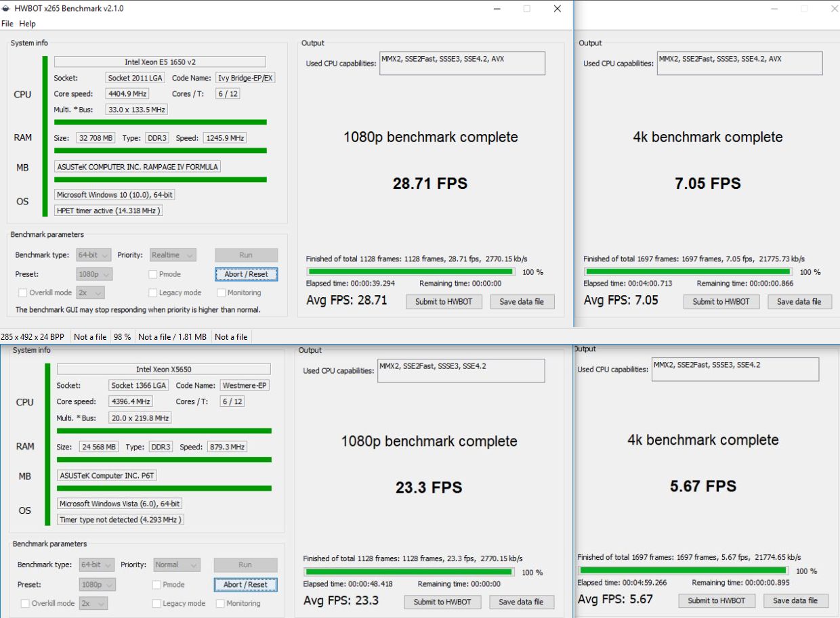Open the Realtime priority dropdown
This screenshot has width=840, height=618.
point(173,255)
